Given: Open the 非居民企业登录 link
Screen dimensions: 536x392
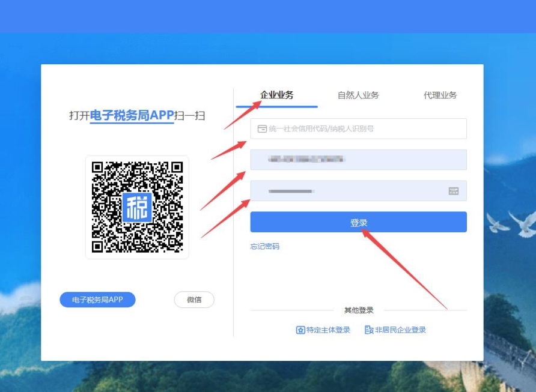Looking at the screenshot, I should click(x=395, y=330).
